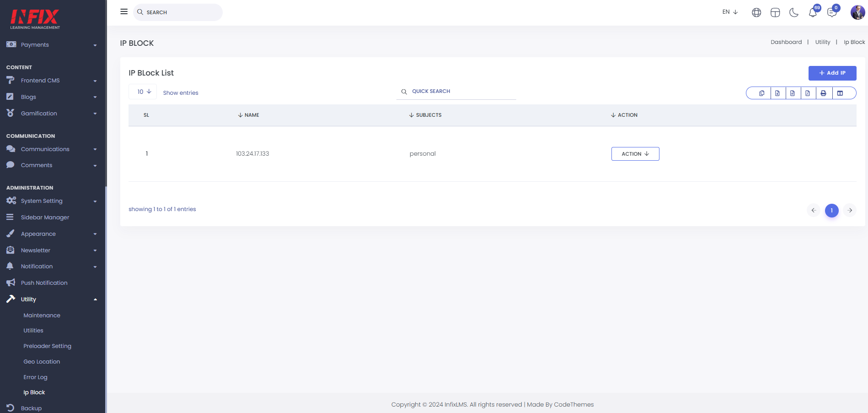Expand the Payments menu arrow
The height and width of the screenshot is (413, 868).
[x=95, y=45]
